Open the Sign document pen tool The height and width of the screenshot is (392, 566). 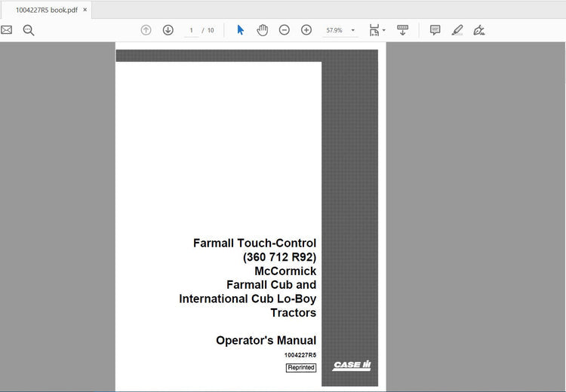pyautogui.click(x=479, y=30)
